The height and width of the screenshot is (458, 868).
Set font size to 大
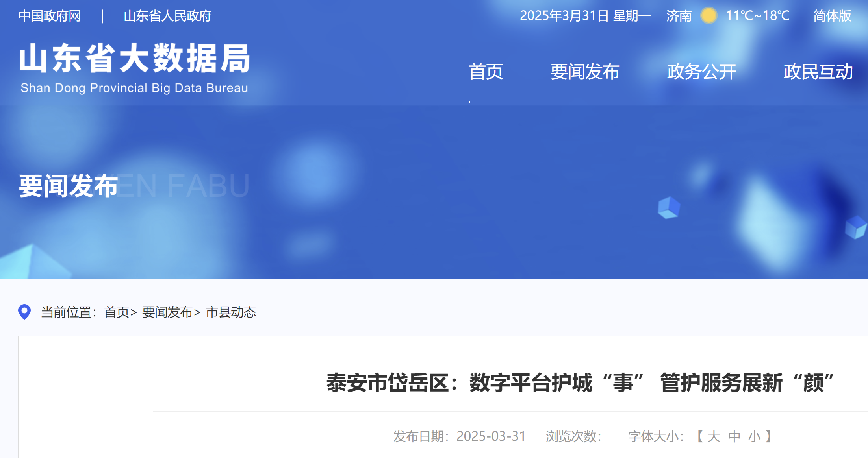coord(714,436)
